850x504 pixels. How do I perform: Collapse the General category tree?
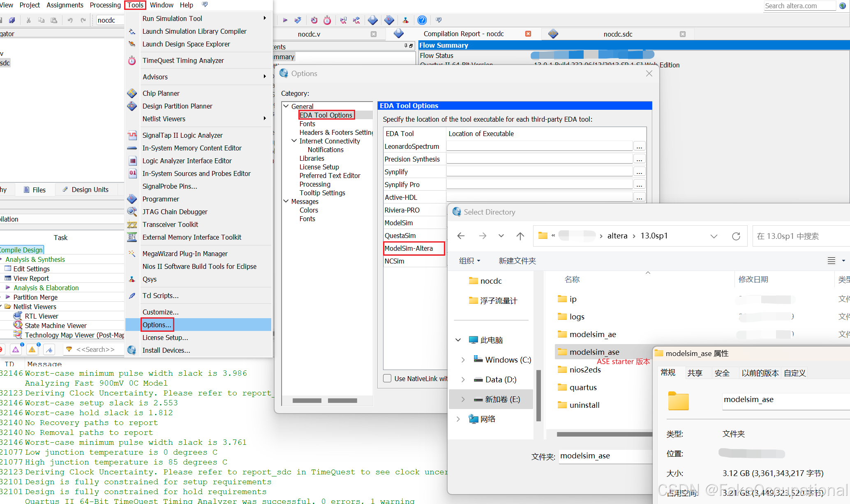click(x=286, y=106)
